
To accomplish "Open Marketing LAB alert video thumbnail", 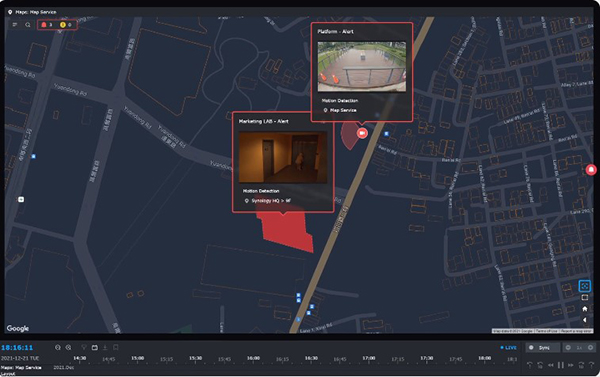I will pos(283,157).
